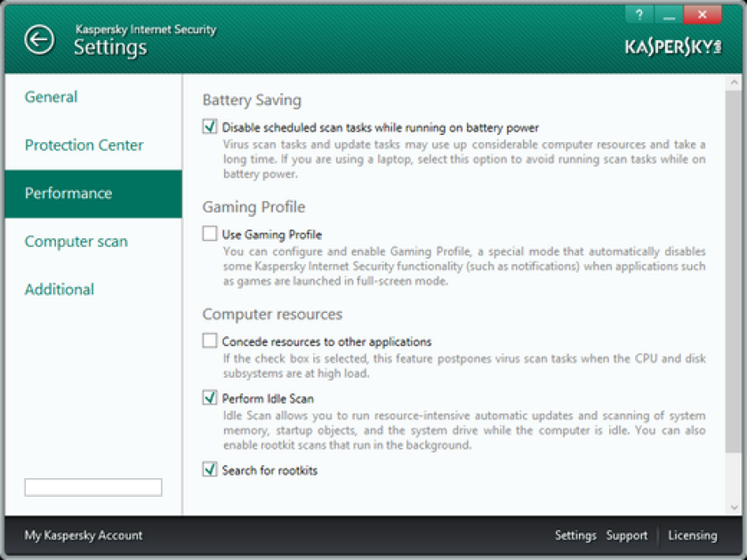
Task: Click scrollbar down arrow
Action: (733, 508)
